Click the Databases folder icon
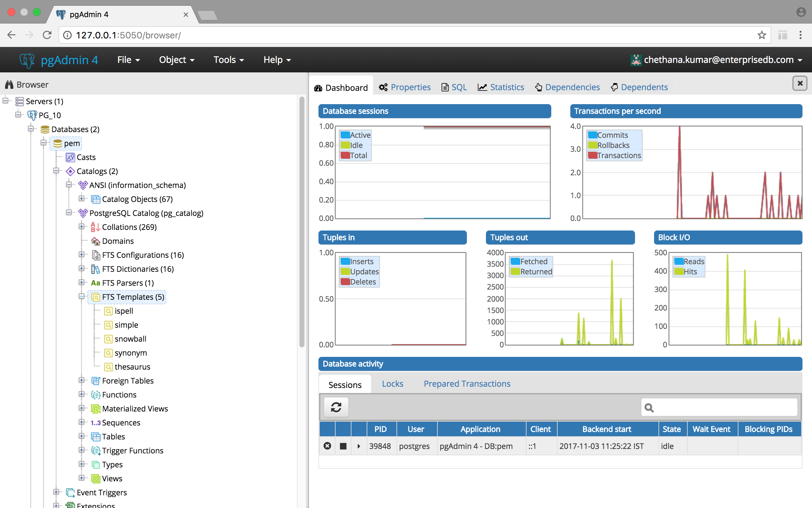Image resolution: width=812 pixels, height=508 pixels. coord(45,129)
